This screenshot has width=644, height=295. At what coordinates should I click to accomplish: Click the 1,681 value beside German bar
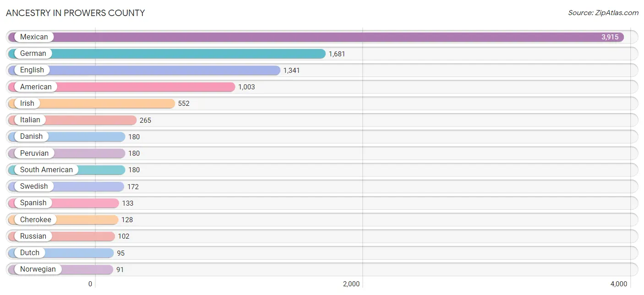(337, 54)
